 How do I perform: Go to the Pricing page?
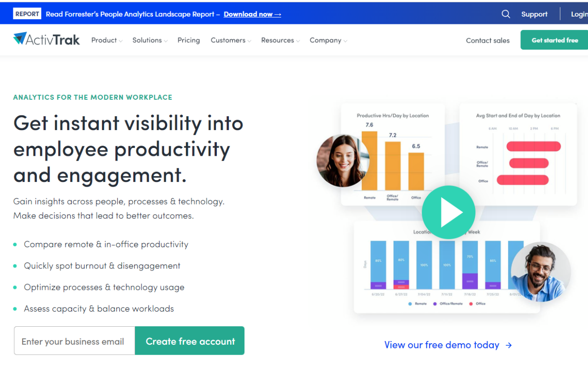pos(189,40)
